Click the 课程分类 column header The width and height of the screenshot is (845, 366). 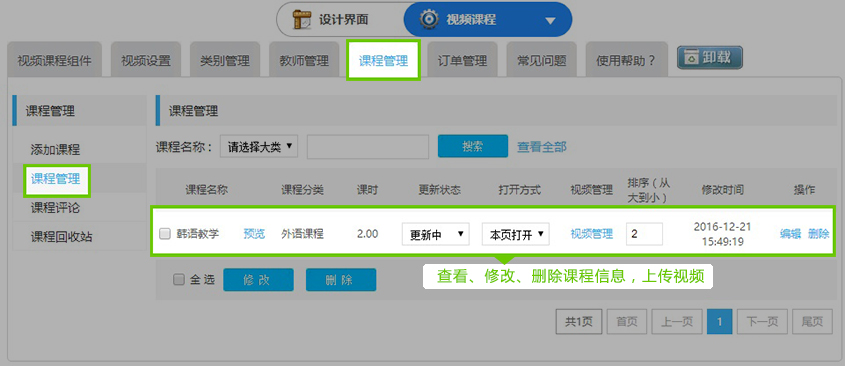tap(302, 190)
